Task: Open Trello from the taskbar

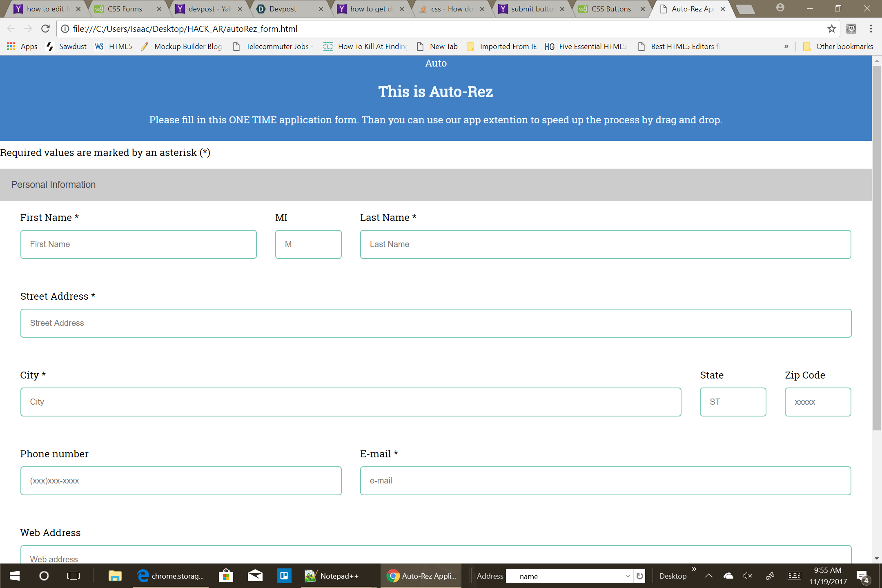Action: [x=283, y=576]
